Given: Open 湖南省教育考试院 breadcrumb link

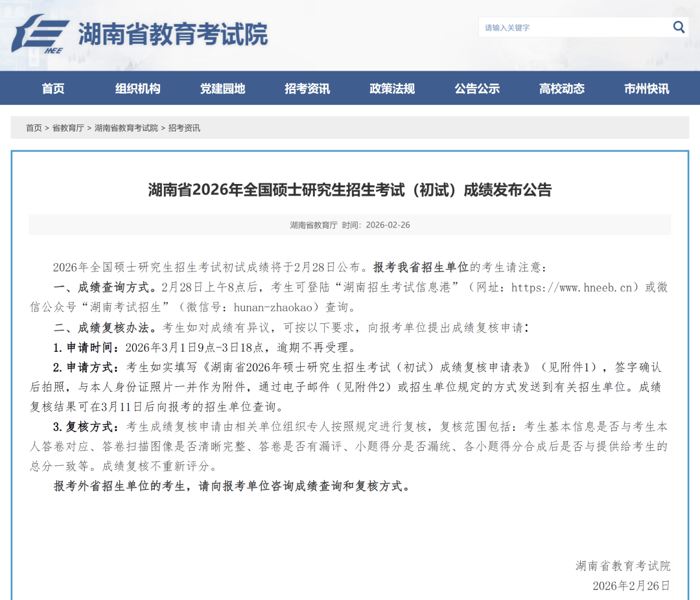Looking at the screenshot, I should [x=127, y=128].
